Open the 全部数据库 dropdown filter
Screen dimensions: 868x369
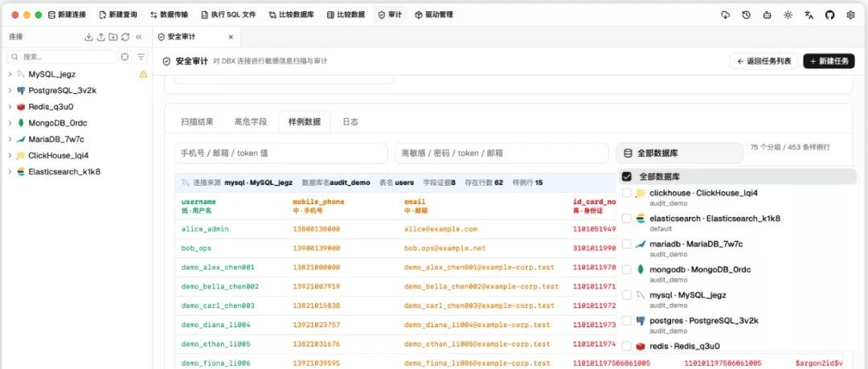coord(679,153)
